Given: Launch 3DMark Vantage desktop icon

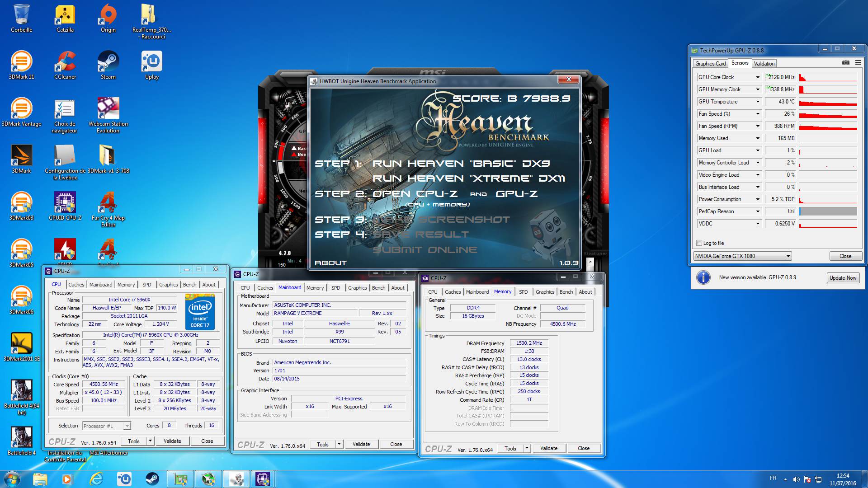Looking at the screenshot, I should point(21,113).
